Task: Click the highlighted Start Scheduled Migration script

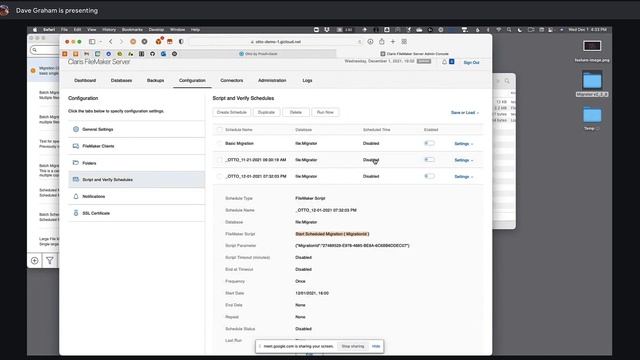Action: pos(332,234)
